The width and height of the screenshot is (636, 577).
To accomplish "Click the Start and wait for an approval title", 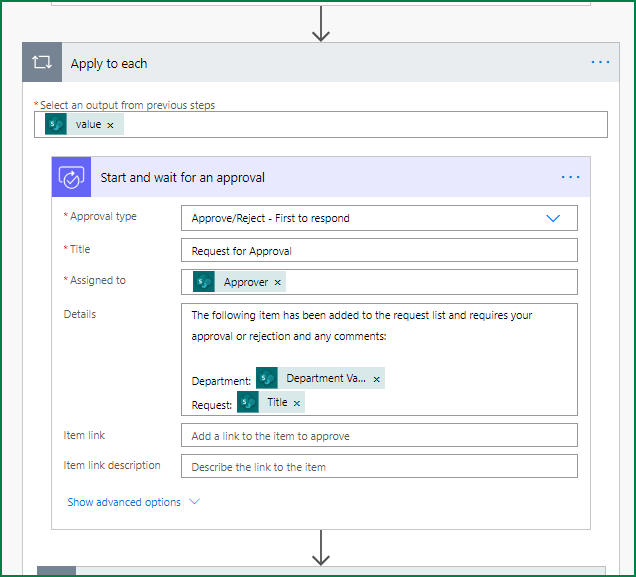I will pos(183,178).
